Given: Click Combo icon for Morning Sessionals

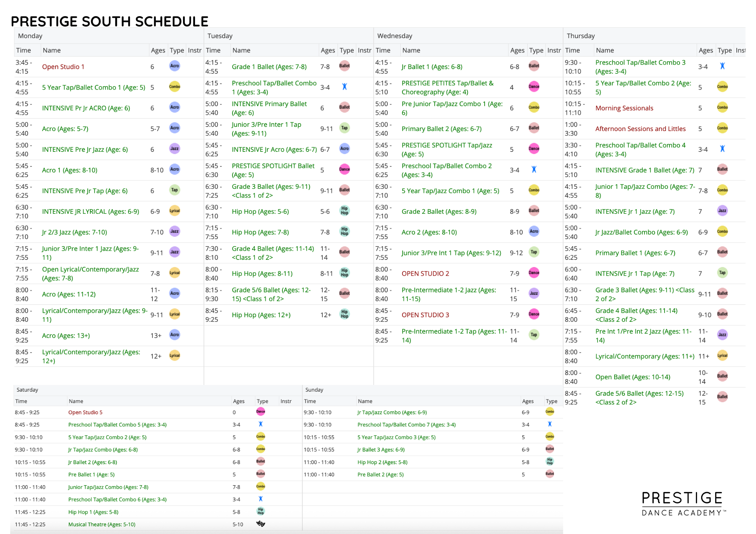Looking at the screenshot, I should [x=722, y=107].
